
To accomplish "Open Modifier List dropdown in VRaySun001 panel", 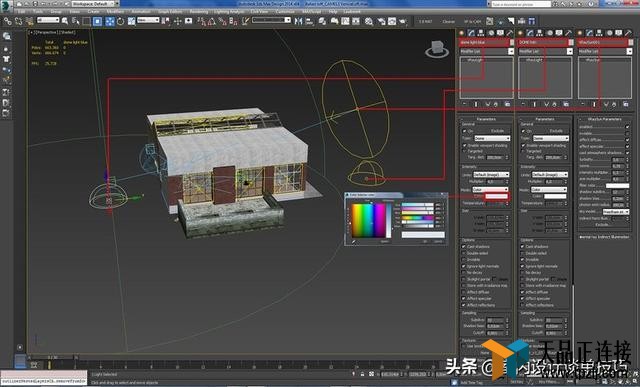I will pos(605,51).
